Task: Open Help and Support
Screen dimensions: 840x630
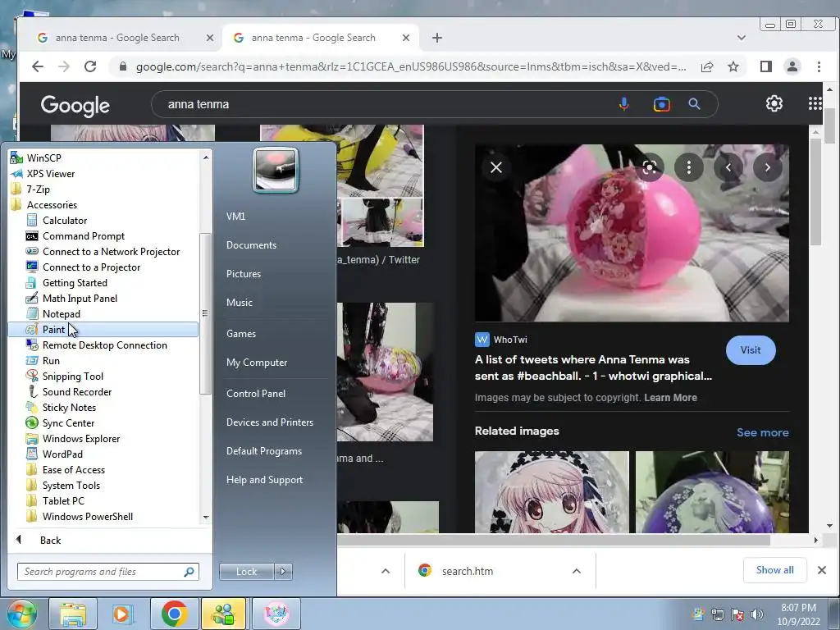Action: tap(264, 480)
